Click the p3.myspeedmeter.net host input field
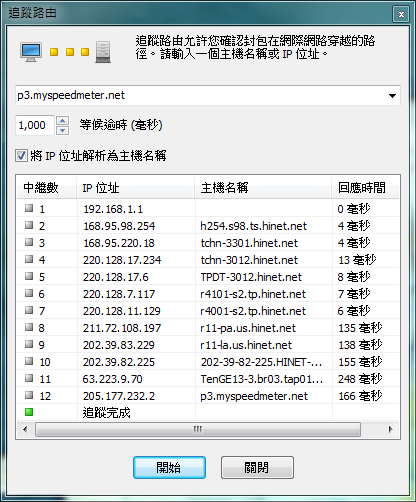The image size is (416, 502). (x=207, y=96)
